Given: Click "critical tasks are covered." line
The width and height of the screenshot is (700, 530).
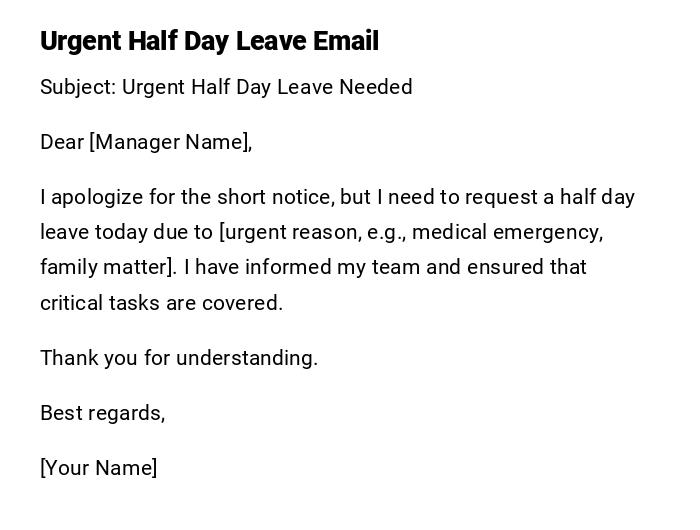Looking at the screenshot, I should tap(161, 302).
